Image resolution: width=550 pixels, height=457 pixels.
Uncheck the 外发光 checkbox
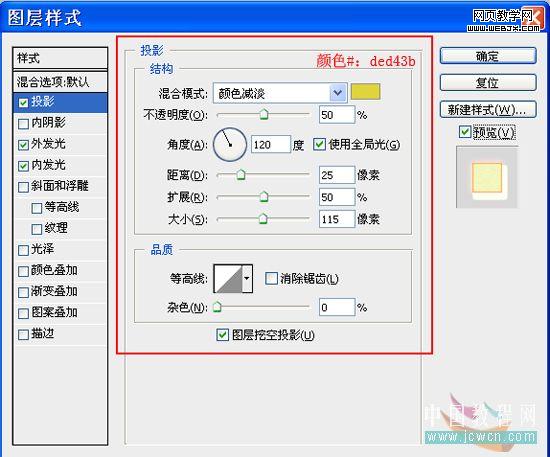coord(24,145)
